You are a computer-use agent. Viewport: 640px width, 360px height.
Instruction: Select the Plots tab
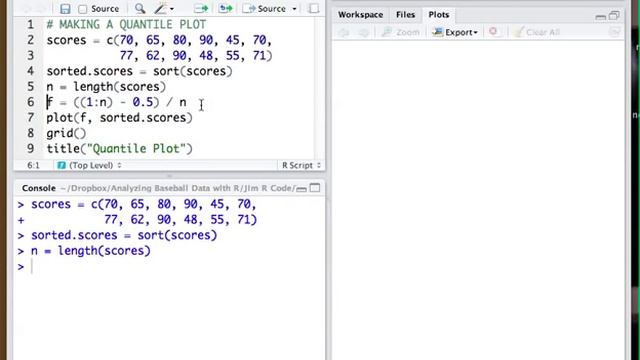tap(439, 15)
